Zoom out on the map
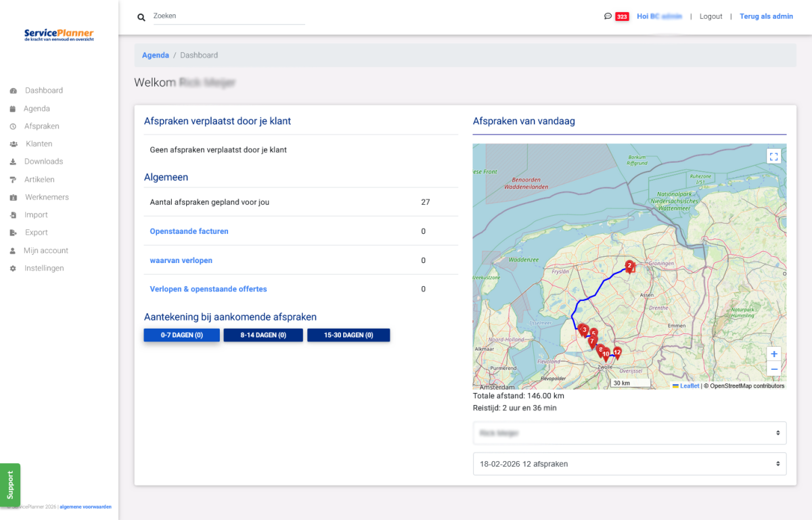812x520 pixels. click(x=774, y=369)
